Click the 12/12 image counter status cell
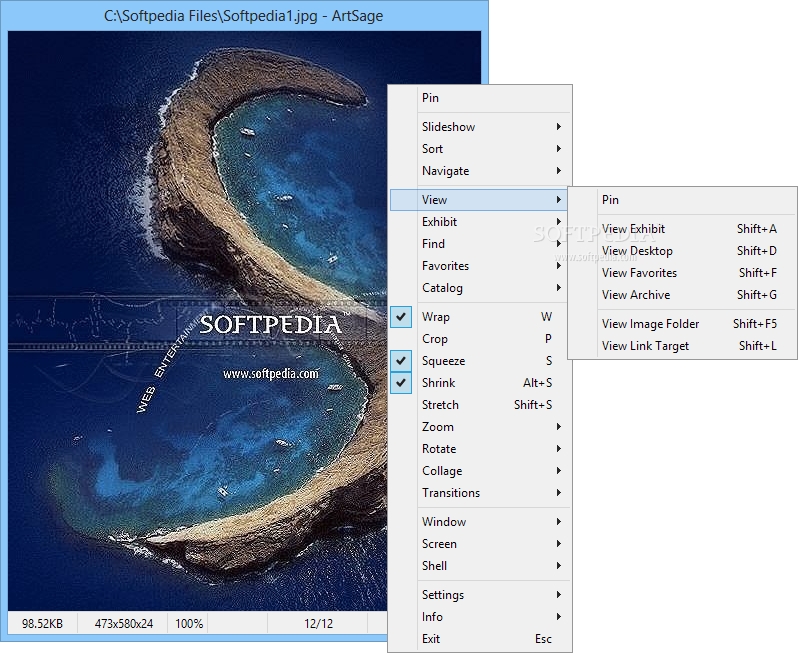798x653 pixels. click(x=318, y=623)
